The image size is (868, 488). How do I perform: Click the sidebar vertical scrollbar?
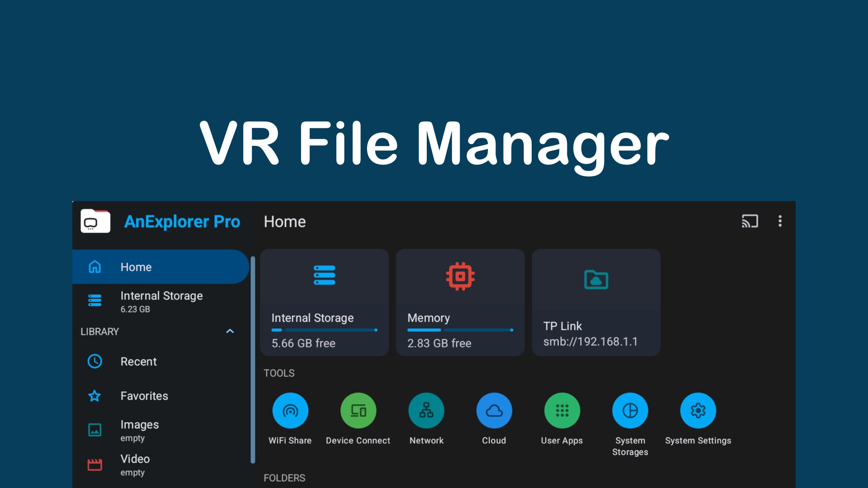(253, 359)
